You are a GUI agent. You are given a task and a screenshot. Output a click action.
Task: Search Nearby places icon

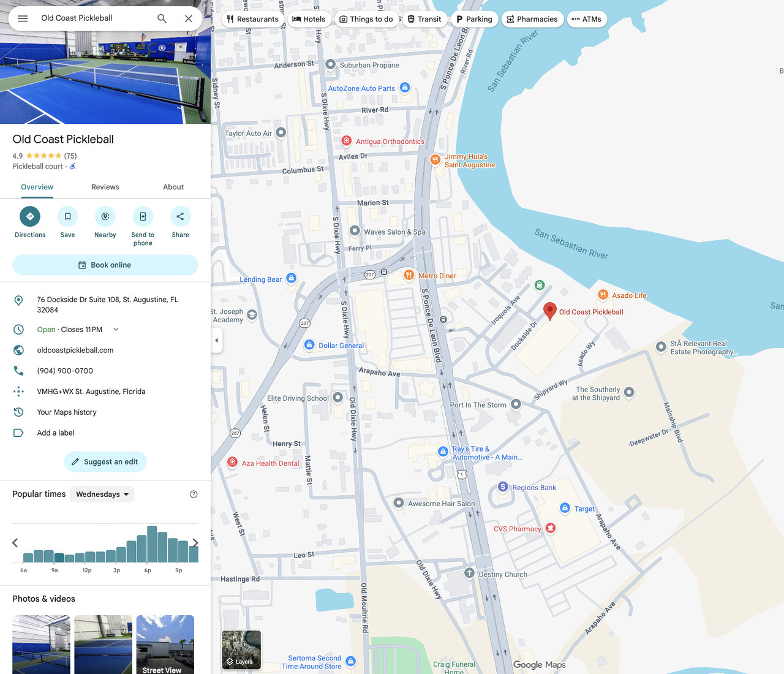click(105, 216)
